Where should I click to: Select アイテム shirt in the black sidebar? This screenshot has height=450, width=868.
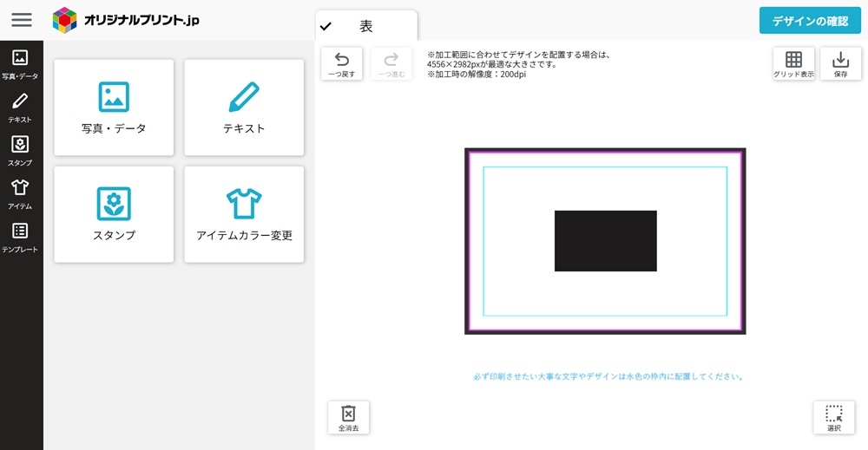pos(20,194)
